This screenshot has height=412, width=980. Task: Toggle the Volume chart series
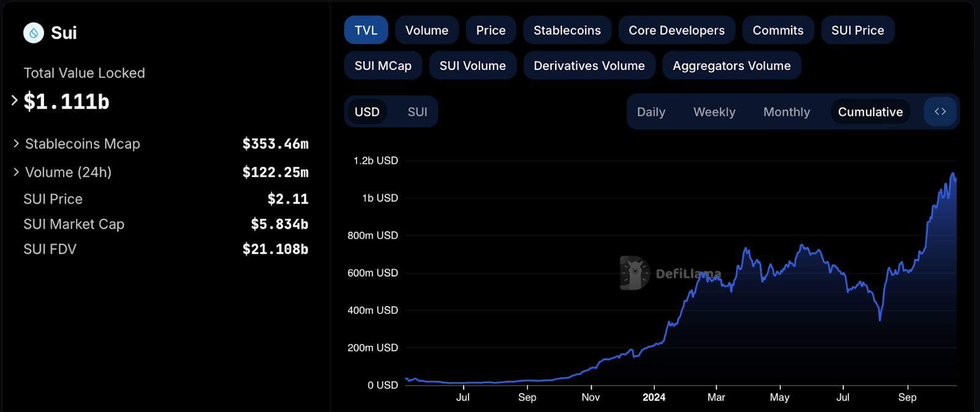coord(427,30)
